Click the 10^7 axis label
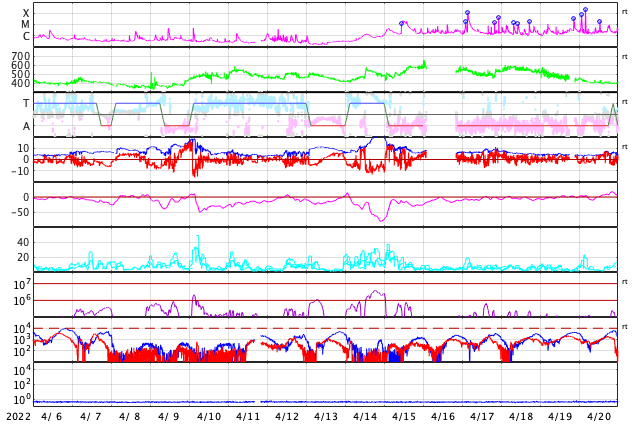Viewport: 634px width, 424px height. pyautogui.click(x=22, y=285)
